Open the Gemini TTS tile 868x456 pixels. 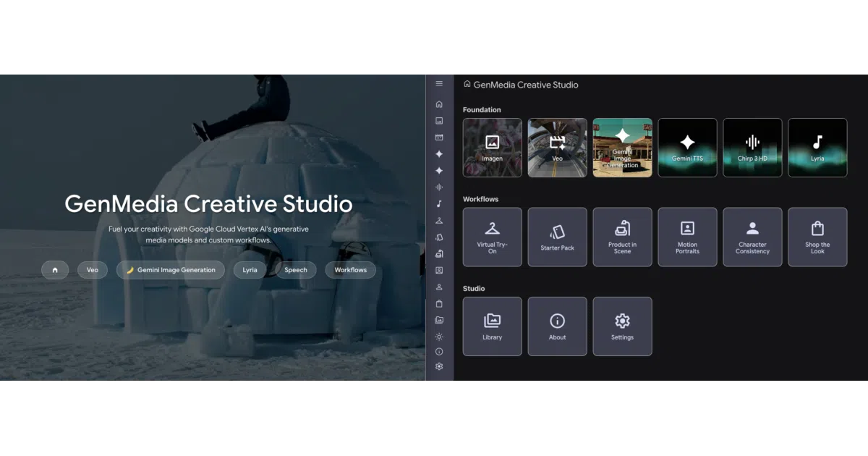(x=688, y=148)
